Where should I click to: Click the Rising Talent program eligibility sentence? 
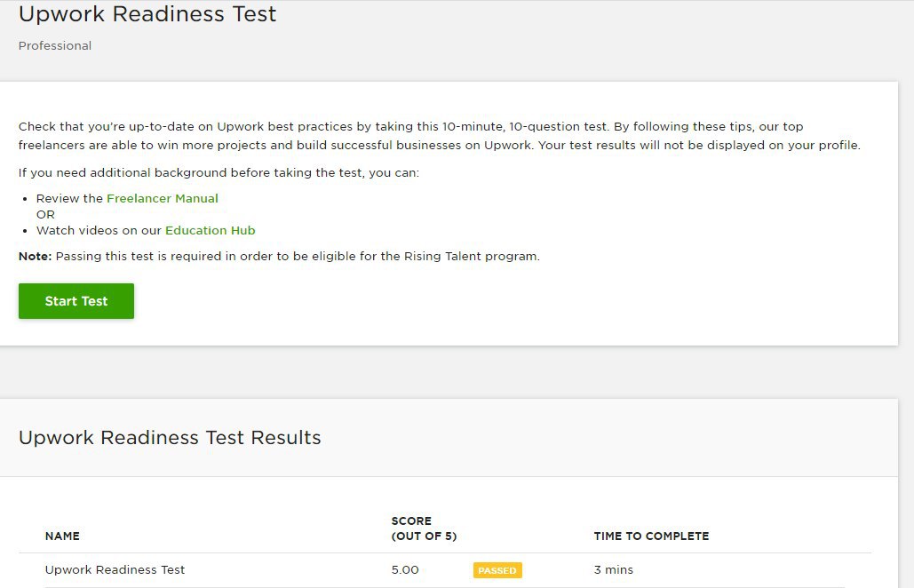pyautogui.click(x=298, y=256)
